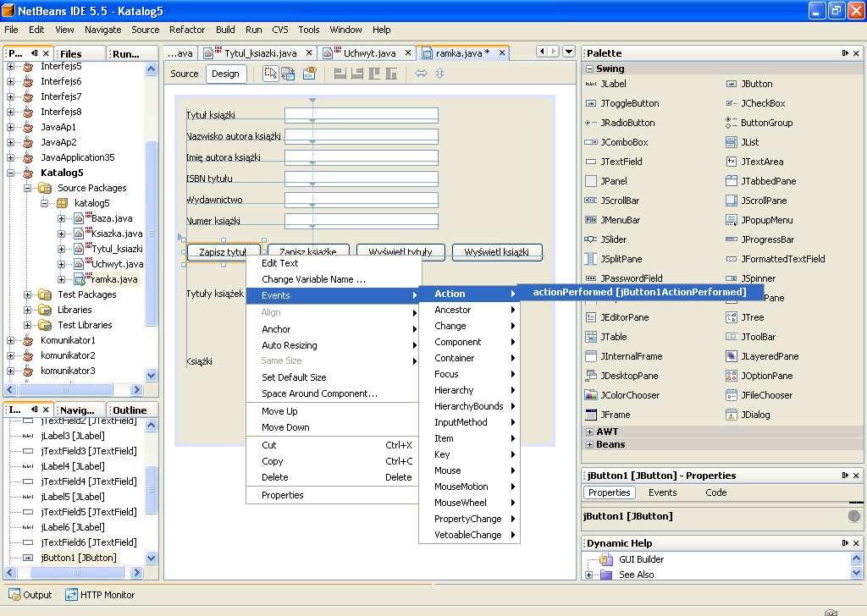
Task: Open the Key events submenu
Action: (469, 454)
